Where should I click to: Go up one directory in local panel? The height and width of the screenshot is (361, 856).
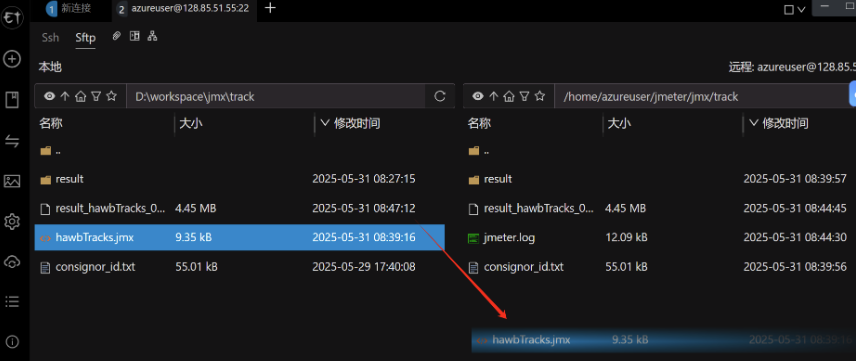point(65,97)
